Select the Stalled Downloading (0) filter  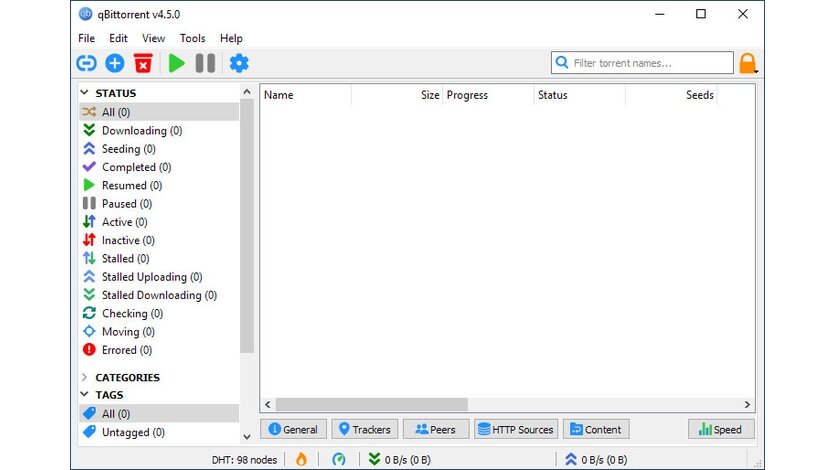tap(159, 295)
